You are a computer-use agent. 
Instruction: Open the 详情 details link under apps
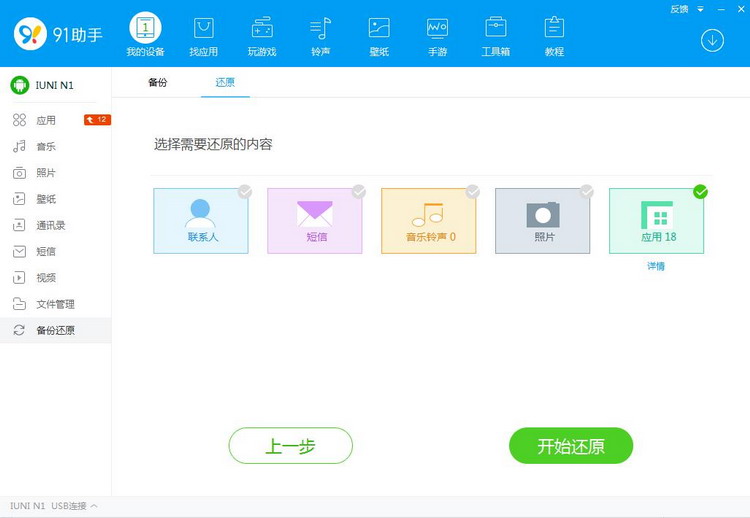[x=655, y=266]
